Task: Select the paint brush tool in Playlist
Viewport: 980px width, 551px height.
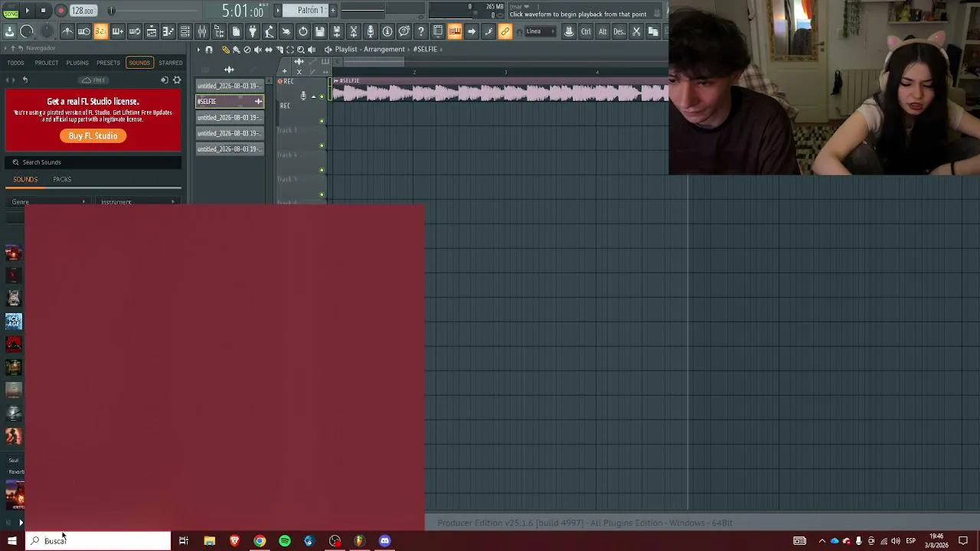Action: pos(236,50)
